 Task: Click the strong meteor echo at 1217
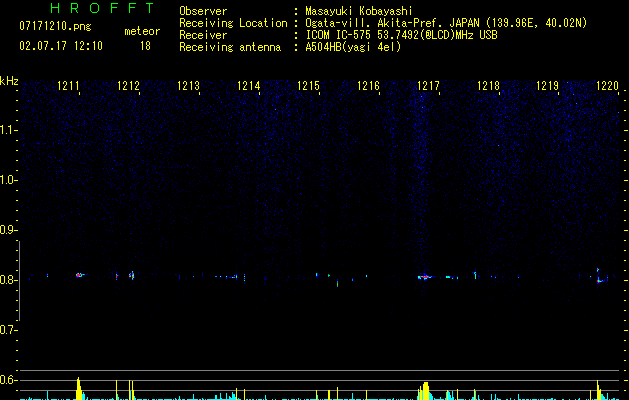(x=424, y=277)
